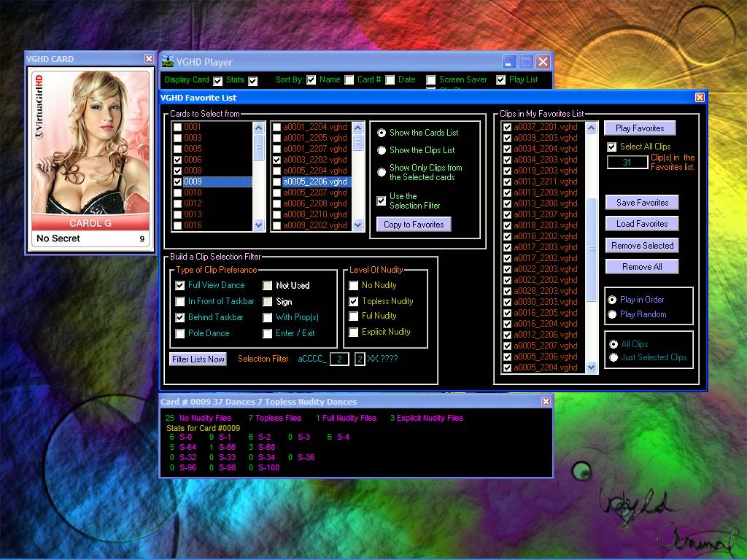Uncheck Use the Selection Filter
The width and height of the screenshot is (747, 560).
coord(382,201)
